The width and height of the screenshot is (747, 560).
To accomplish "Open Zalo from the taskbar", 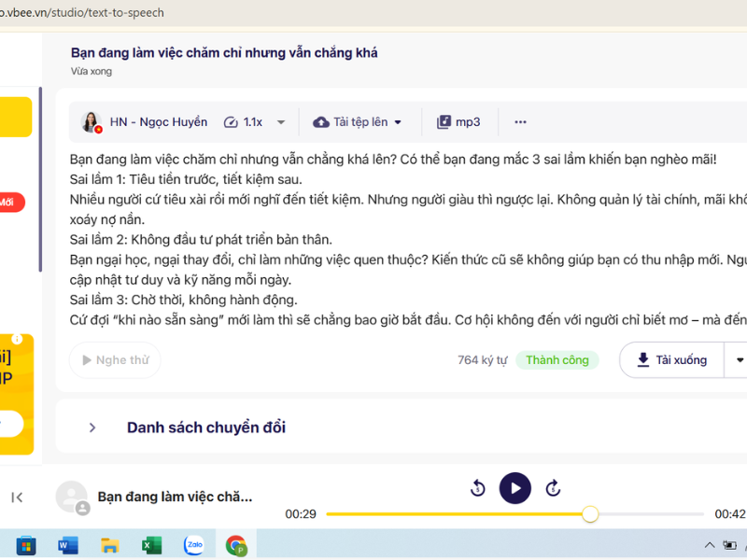I will pos(194,545).
